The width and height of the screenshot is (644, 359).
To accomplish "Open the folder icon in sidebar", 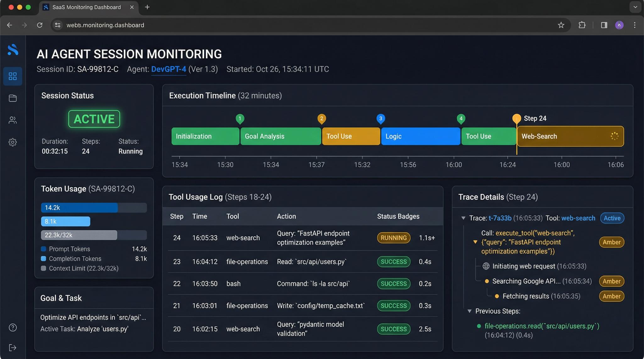I will (x=13, y=98).
